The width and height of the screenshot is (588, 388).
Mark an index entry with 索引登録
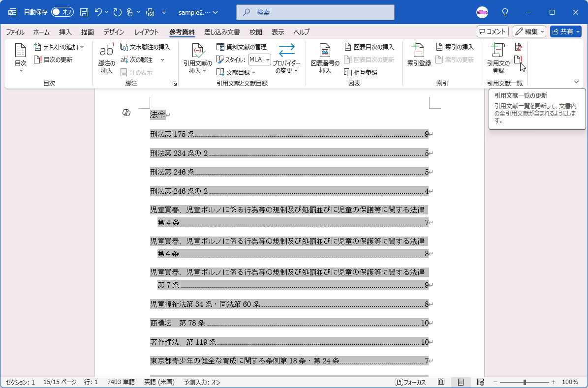click(419, 58)
